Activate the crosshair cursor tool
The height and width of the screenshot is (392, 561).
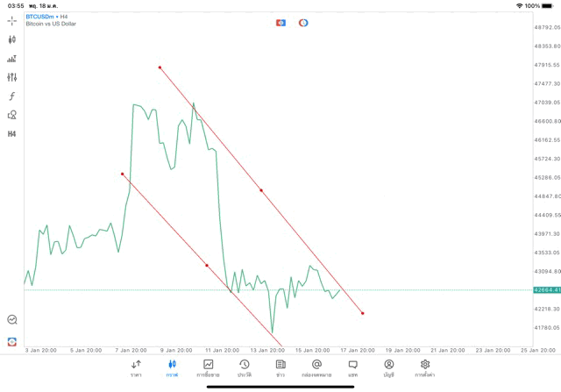point(12,19)
